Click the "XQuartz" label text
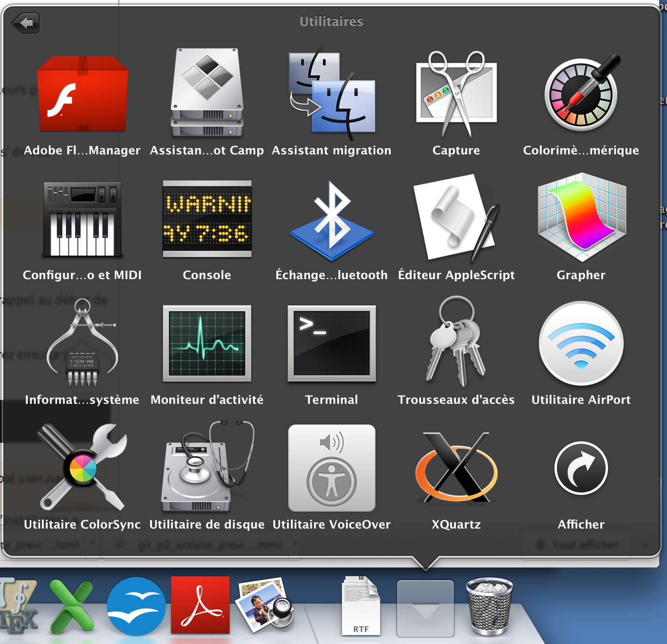Viewport: 667px width, 644px height. pyautogui.click(x=457, y=525)
